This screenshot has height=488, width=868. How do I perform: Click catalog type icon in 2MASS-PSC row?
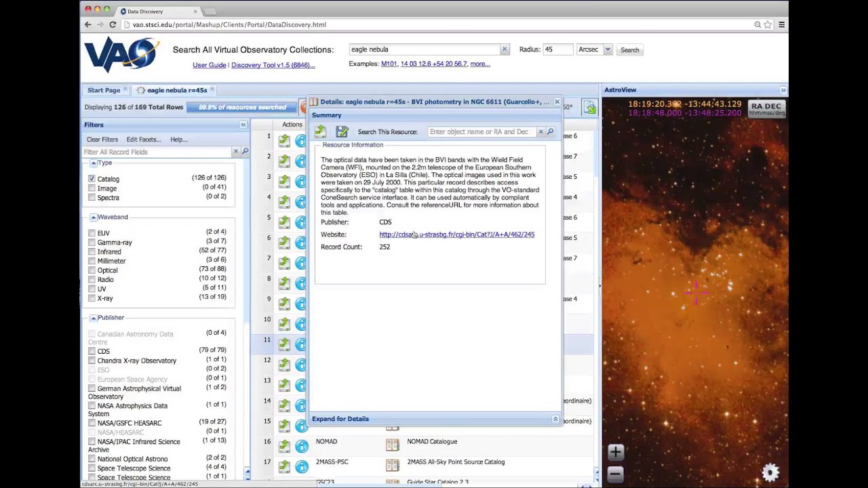click(x=392, y=466)
